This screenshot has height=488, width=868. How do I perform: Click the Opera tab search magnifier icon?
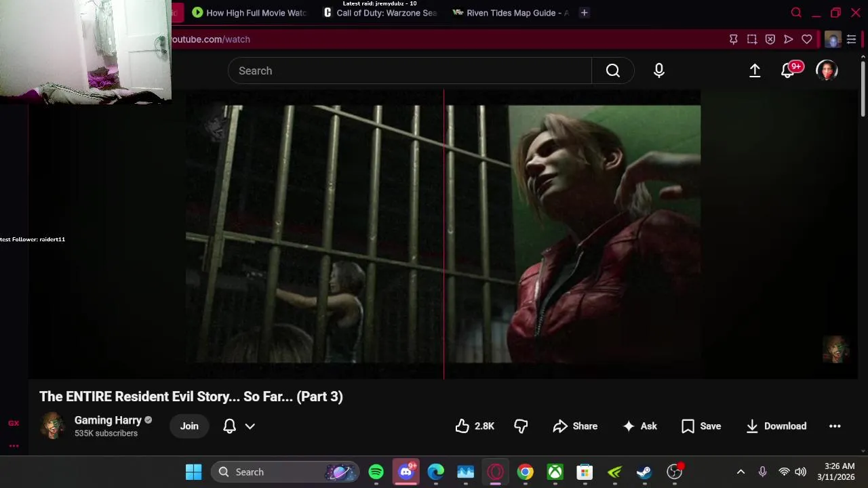point(796,13)
